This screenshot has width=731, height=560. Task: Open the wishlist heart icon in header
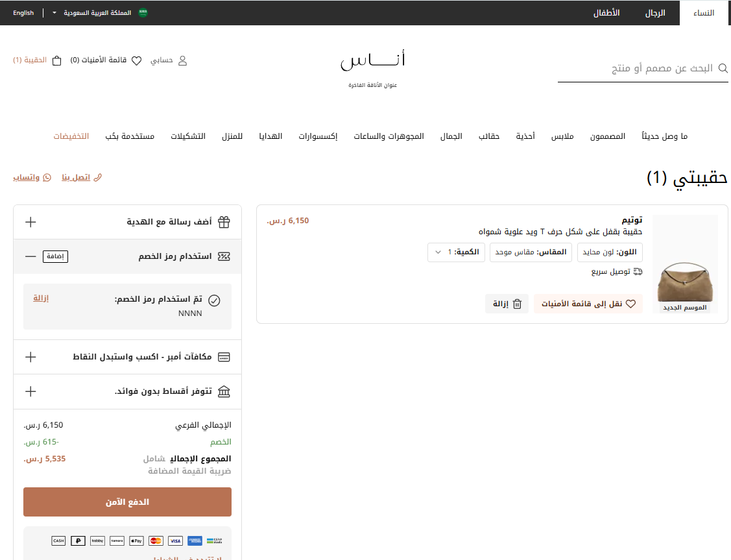pos(136,60)
